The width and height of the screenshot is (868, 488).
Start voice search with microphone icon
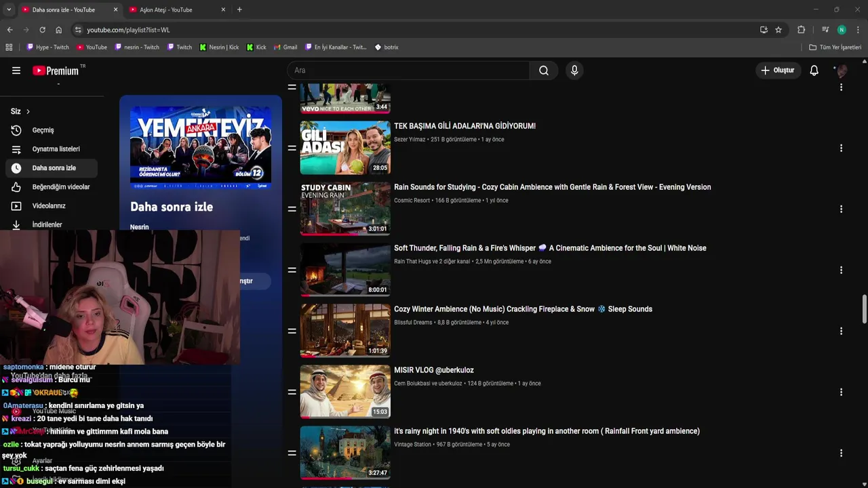click(x=574, y=70)
